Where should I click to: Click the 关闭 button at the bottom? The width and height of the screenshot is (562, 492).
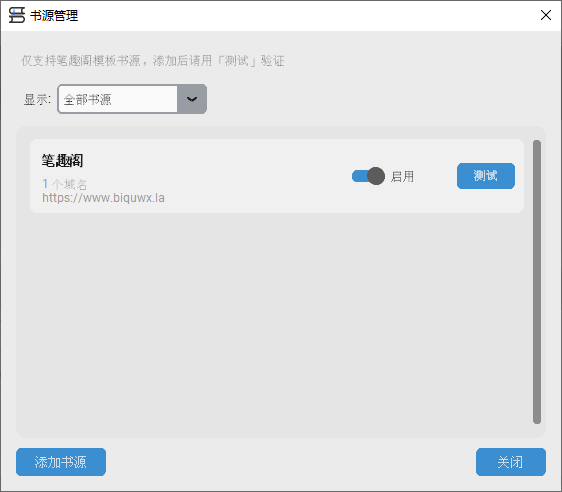pos(511,462)
